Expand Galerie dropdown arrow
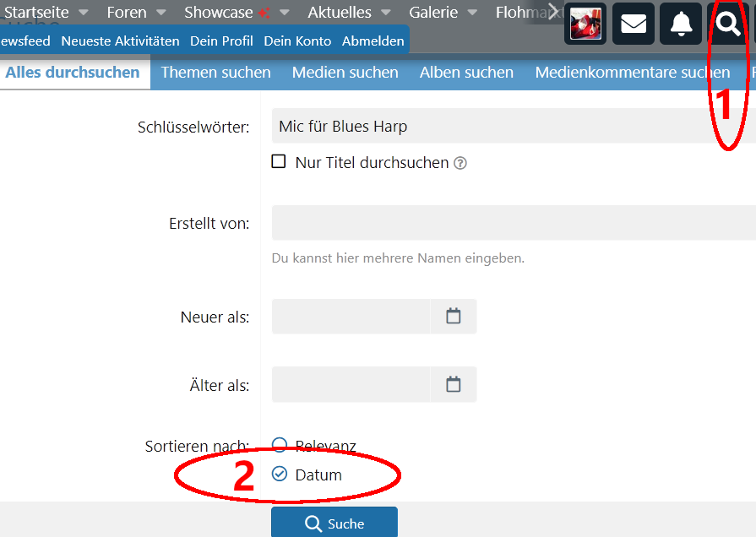 coord(472,13)
